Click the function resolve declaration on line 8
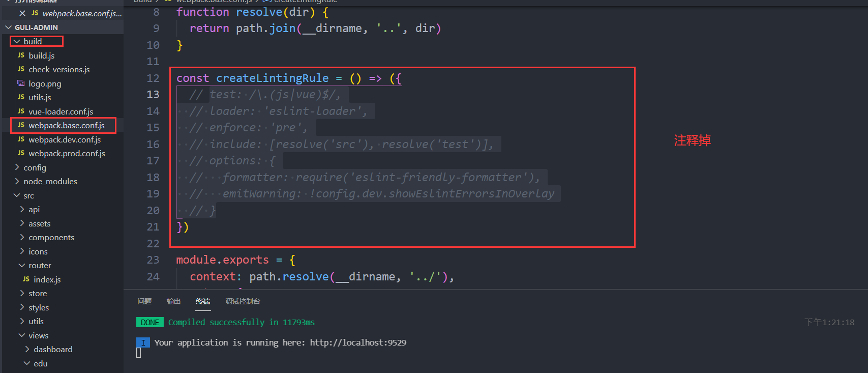The height and width of the screenshot is (373, 868). coord(252,12)
